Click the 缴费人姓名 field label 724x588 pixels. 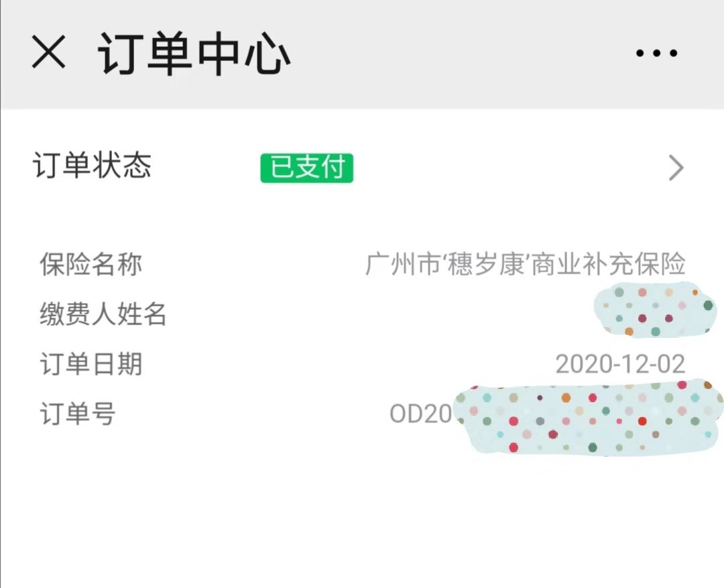[x=103, y=314]
